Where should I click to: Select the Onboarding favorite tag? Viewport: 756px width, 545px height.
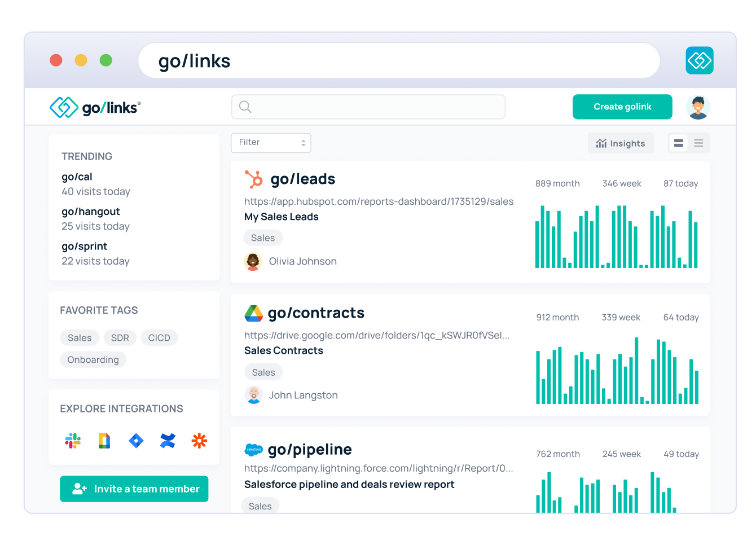[x=93, y=359]
